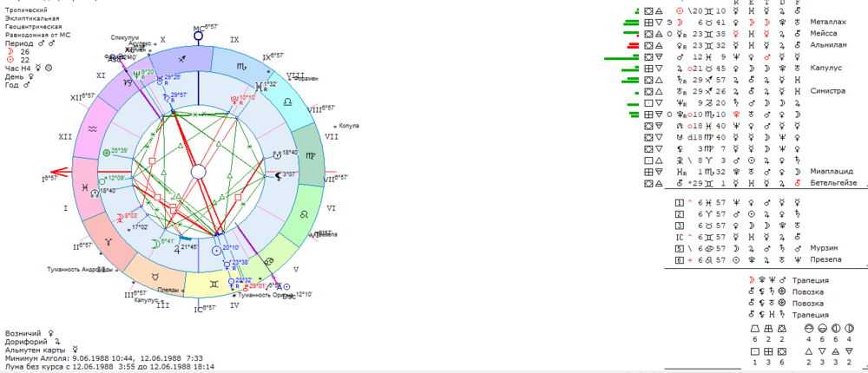Select the star name Мурзим

coord(823,248)
